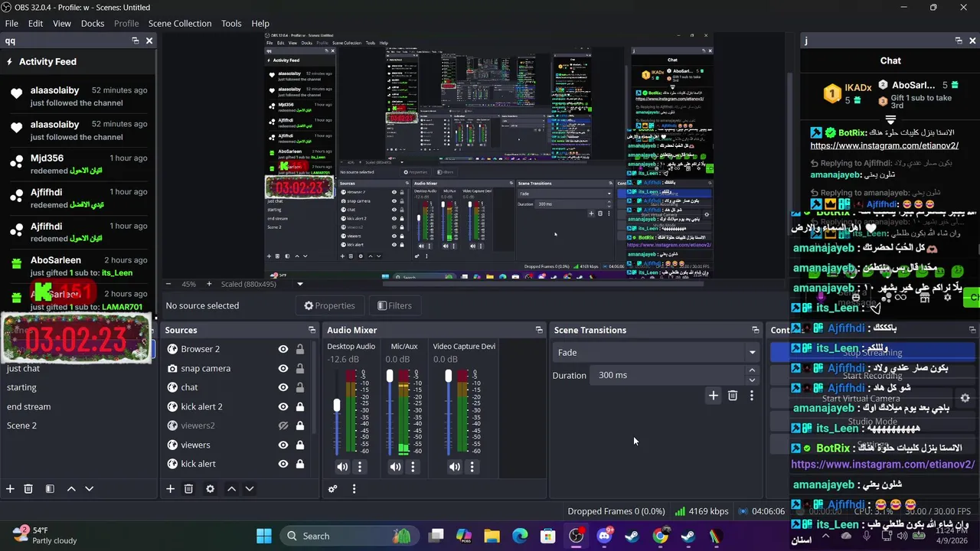Open Video Capture Device channel options menu

click(x=472, y=467)
